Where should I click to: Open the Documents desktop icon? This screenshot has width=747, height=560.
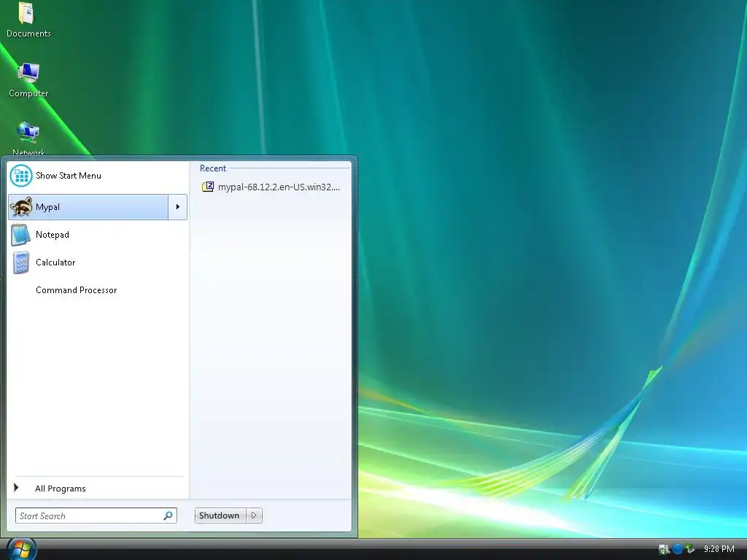(x=28, y=20)
